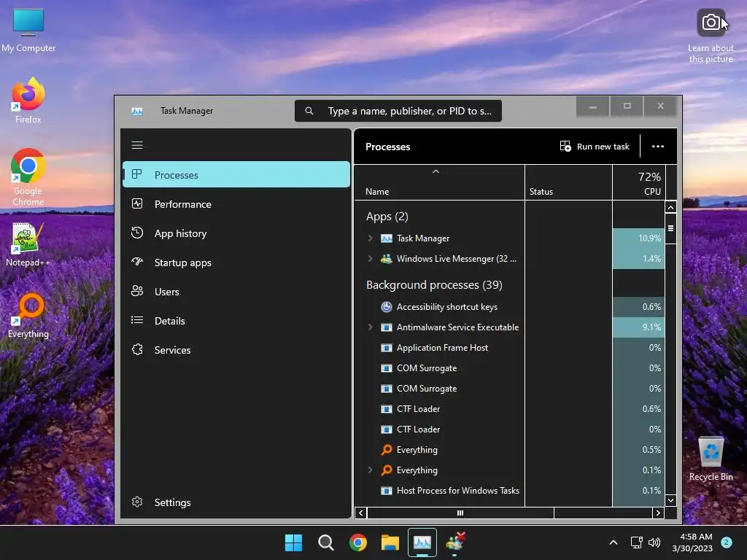This screenshot has width=747, height=560.
Task: Open Task Manager Settings
Action: click(x=236, y=502)
